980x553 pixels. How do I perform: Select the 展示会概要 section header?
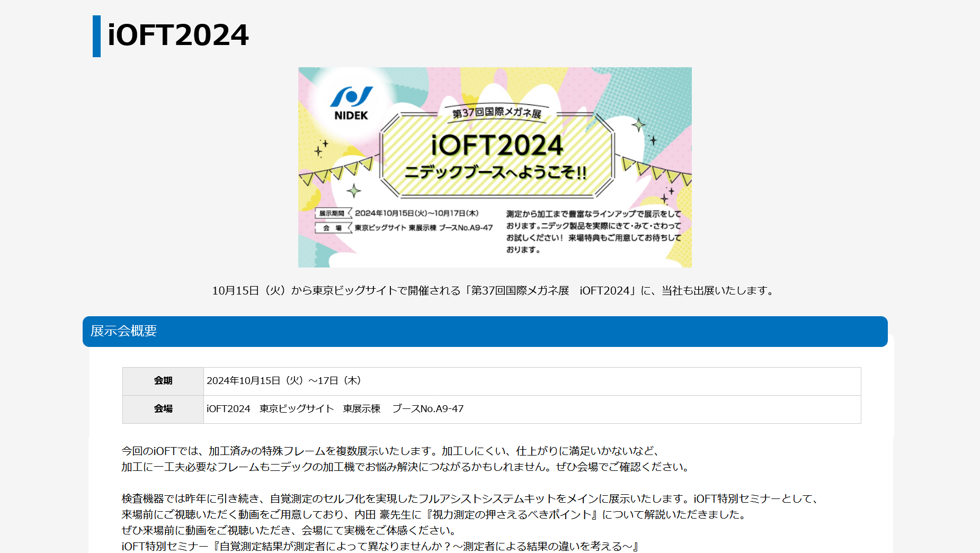(x=485, y=332)
